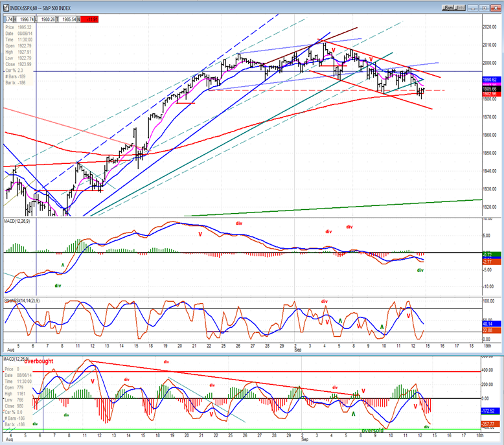Click the blue 1990.62 price tag
Viewport: 504px width, 445px height.
pos(491,80)
